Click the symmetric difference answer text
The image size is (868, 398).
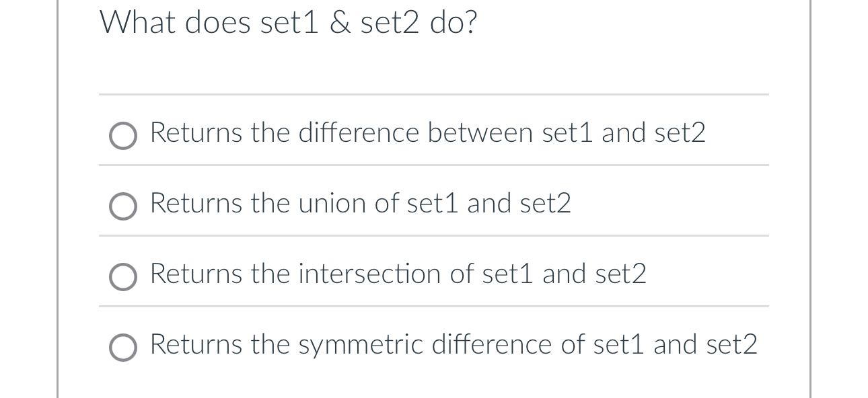[454, 344]
